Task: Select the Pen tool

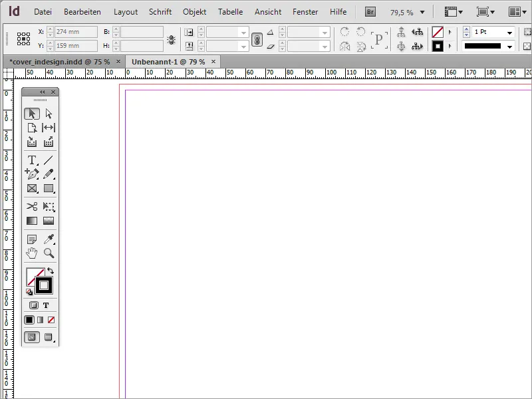Action: 31,174
